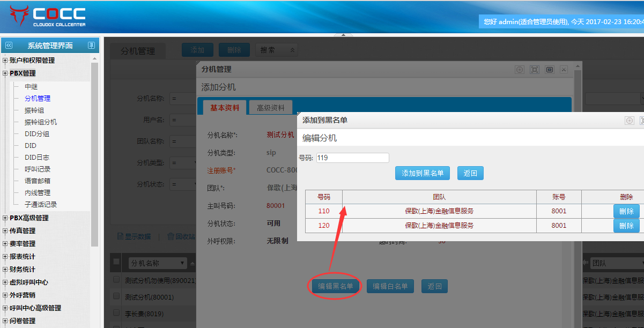Switch to the 高级资料 tab
The height and width of the screenshot is (328, 644).
point(270,108)
